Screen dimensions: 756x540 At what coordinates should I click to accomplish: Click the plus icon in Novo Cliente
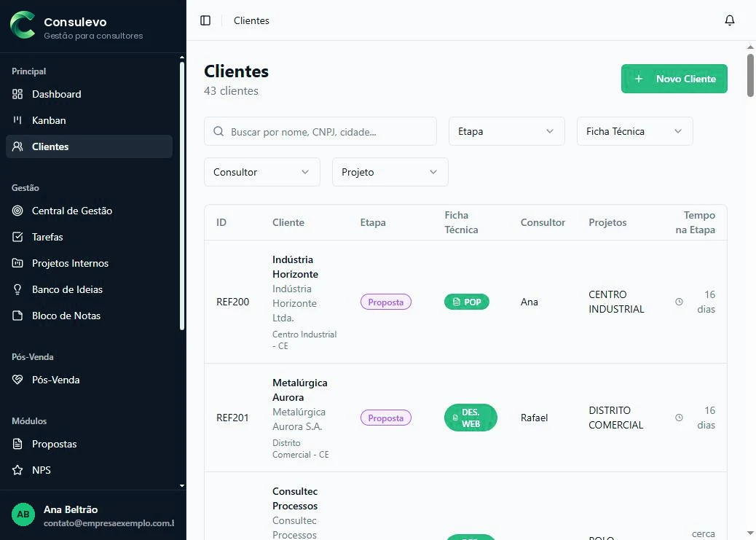[638, 79]
